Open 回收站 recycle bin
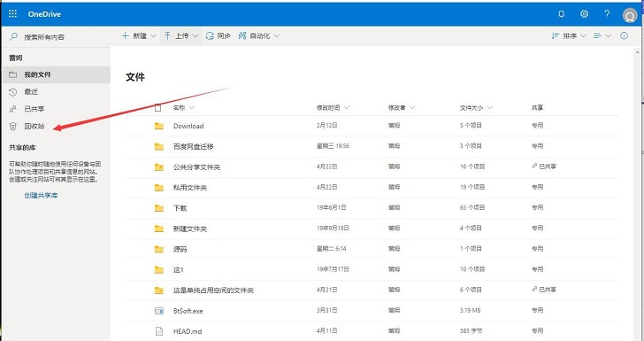 click(x=56, y=127)
